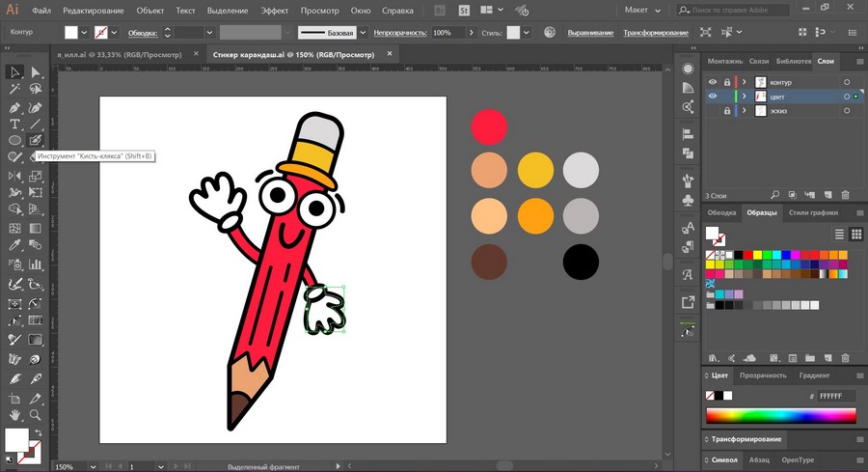The width and height of the screenshot is (868, 472).
Task: Switch swatches to thumbnail grid view
Action: (856, 235)
